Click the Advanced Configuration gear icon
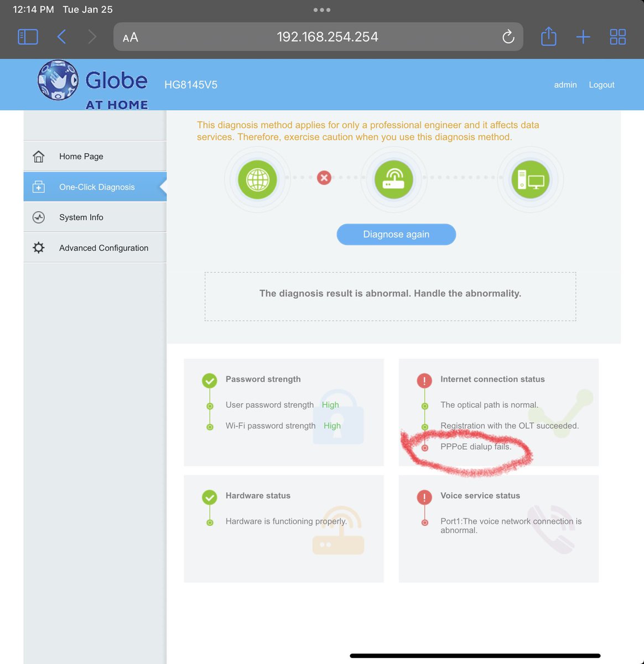 point(39,248)
